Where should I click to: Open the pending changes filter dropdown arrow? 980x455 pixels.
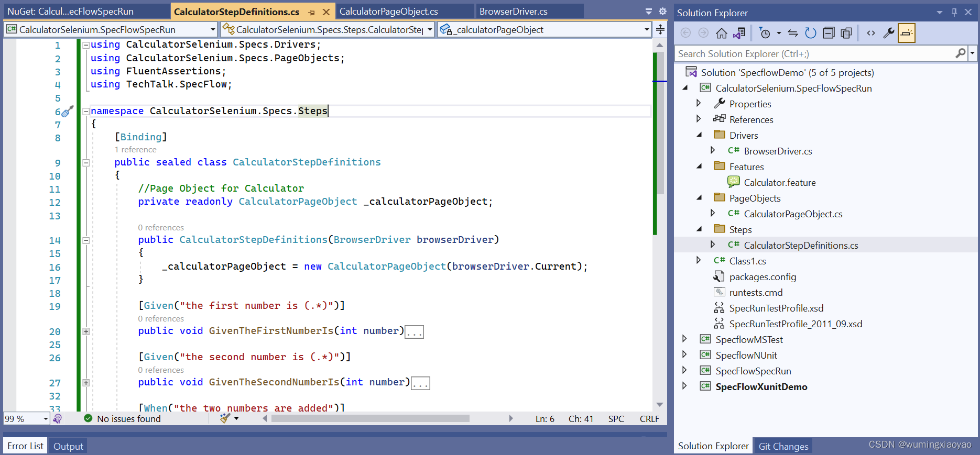[x=779, y=34]
